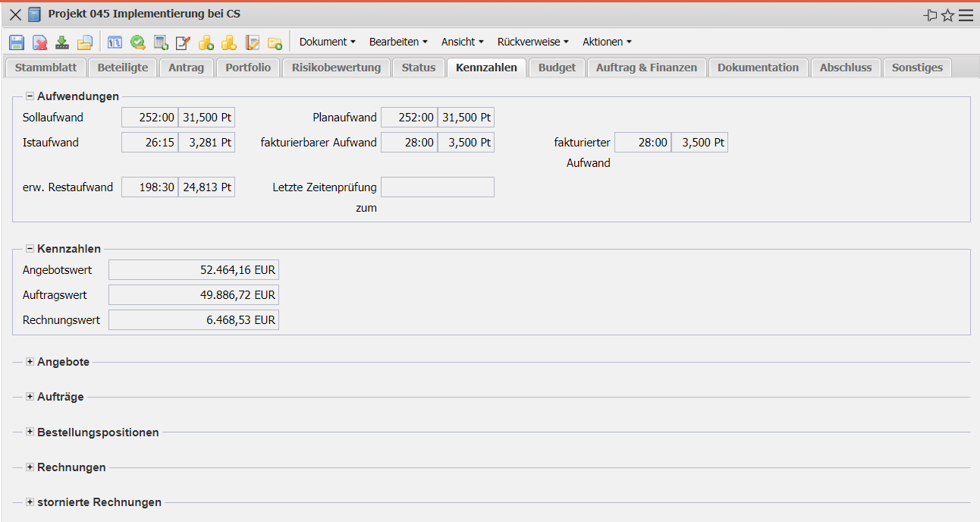Click the green download arrow icon
Viewport: 980px width, 522px height.
pos(62,42)
